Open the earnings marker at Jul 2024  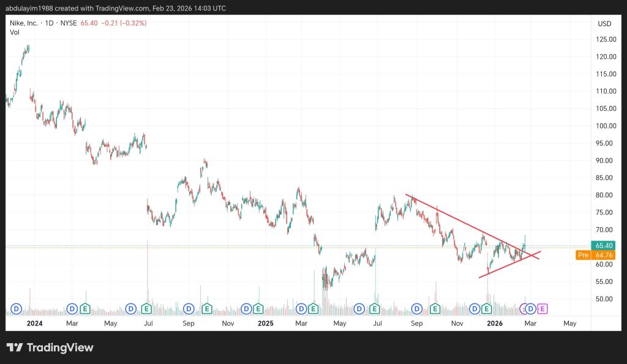pyautogui.click(x=146, y=309)
